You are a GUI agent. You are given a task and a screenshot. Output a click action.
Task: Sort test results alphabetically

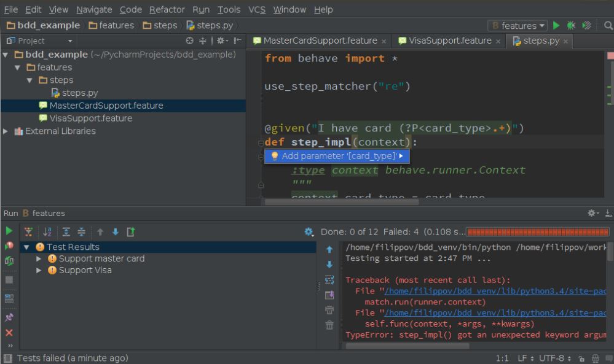click(47, 232)
